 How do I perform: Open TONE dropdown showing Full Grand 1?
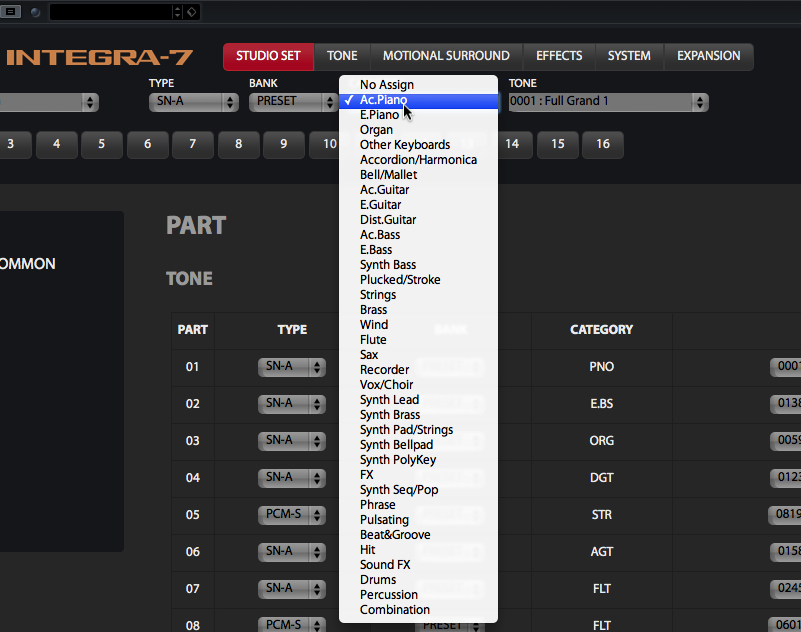(x=608, y=102)
